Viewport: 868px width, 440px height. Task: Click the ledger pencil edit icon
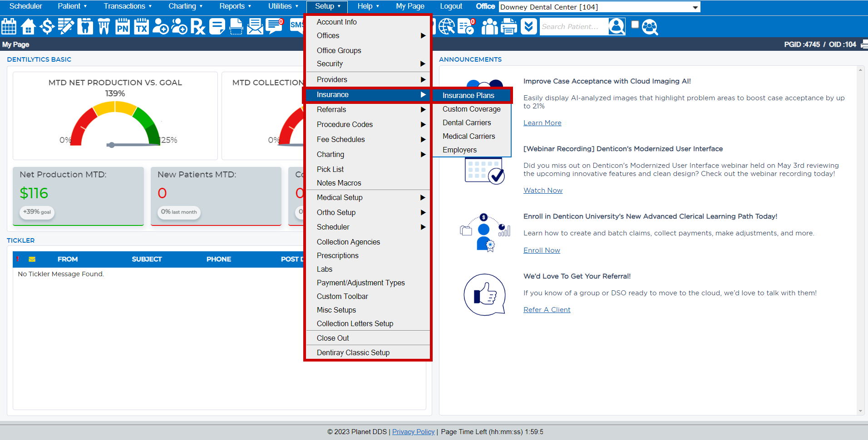click(66, 27)
